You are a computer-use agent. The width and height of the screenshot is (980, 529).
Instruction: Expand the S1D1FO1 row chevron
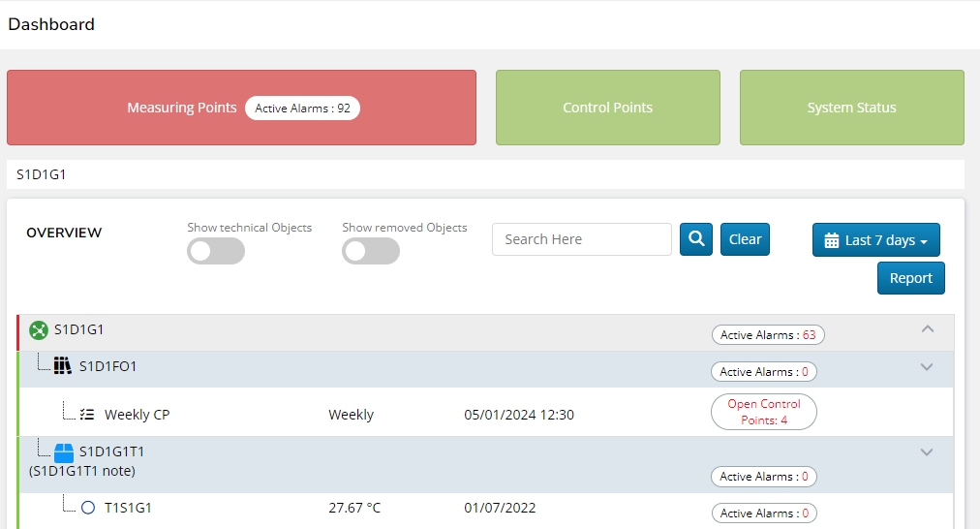[x=926, y=367]
